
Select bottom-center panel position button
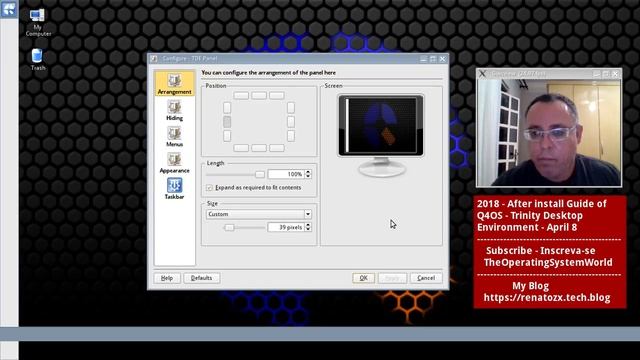click(x=259, y=148)
